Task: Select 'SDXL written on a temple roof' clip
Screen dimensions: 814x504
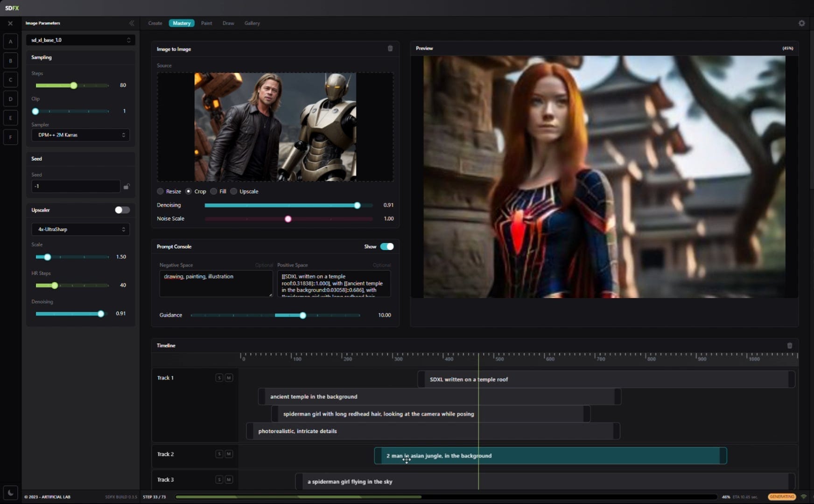Action: pos(606,379)
